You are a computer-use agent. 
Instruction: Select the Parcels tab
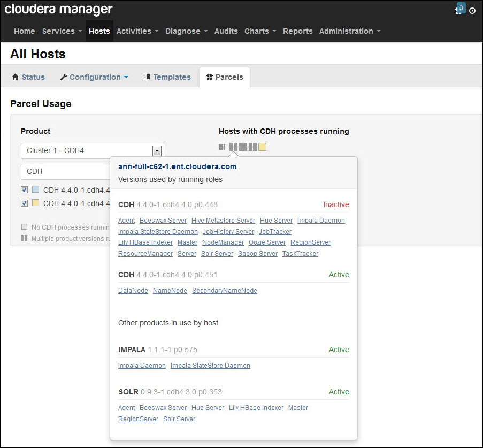pyautogui.click(x=225, y=77)
